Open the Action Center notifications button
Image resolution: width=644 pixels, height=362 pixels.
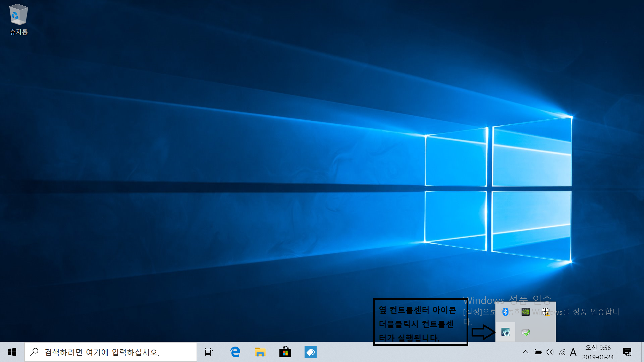(627, 352)
